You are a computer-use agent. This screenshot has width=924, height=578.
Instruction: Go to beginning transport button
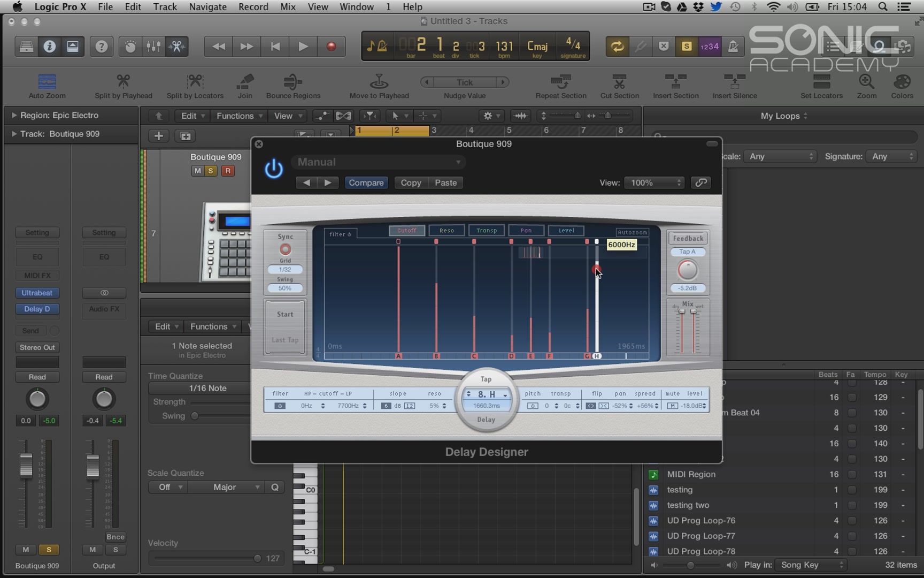pos(275,47)
